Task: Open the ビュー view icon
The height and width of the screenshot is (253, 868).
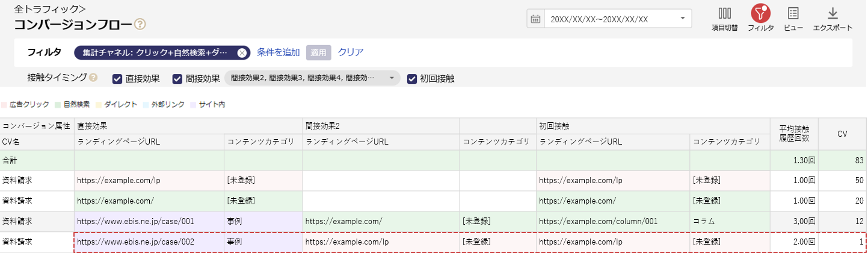Action: [x=793, y=13]
